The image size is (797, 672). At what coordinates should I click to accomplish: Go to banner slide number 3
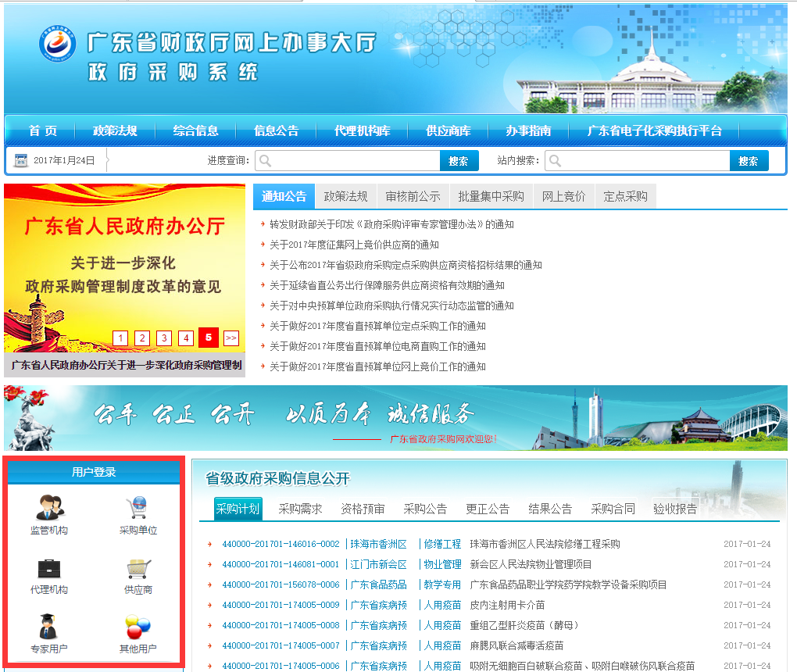tap(164, 338)
